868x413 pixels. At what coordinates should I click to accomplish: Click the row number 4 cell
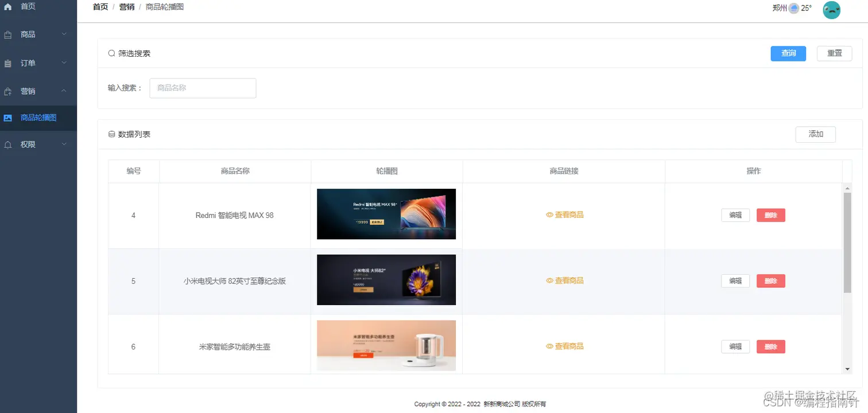click(x=134, y=216)
